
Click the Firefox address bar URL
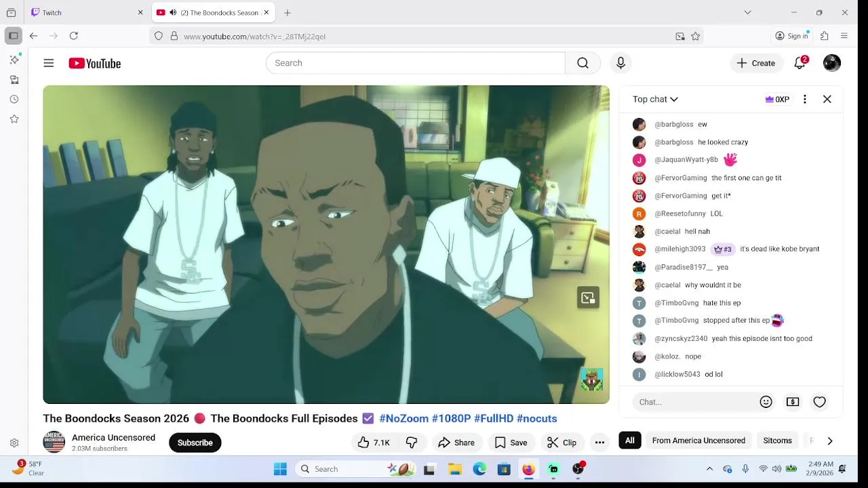pyautogui.click(x=254, y=36)
